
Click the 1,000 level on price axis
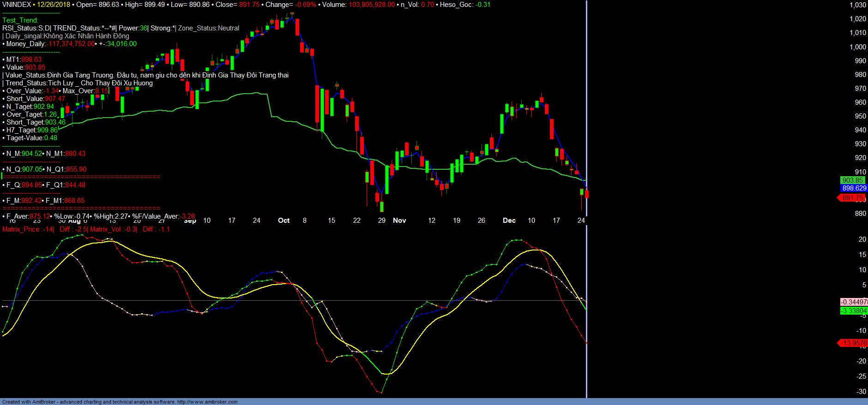[858, 47]
